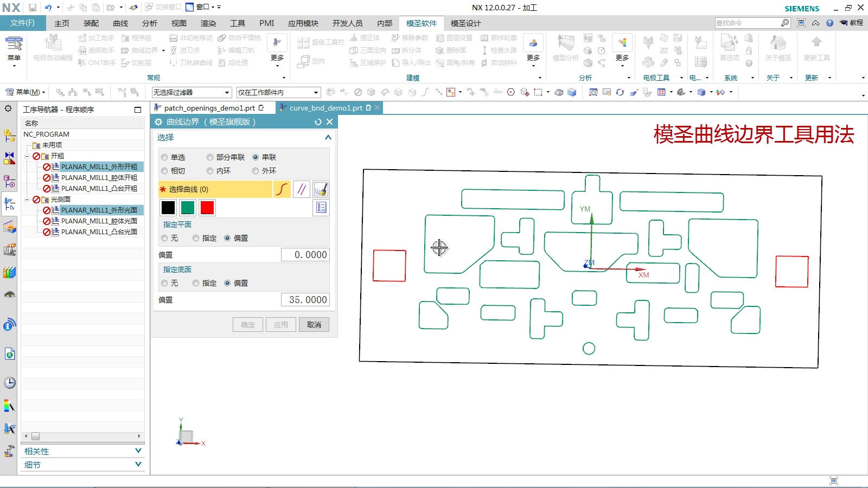This screenshot has width=868, height=488.
Task: Reset the 曲线边界 dialog
Action: point(318,122)
